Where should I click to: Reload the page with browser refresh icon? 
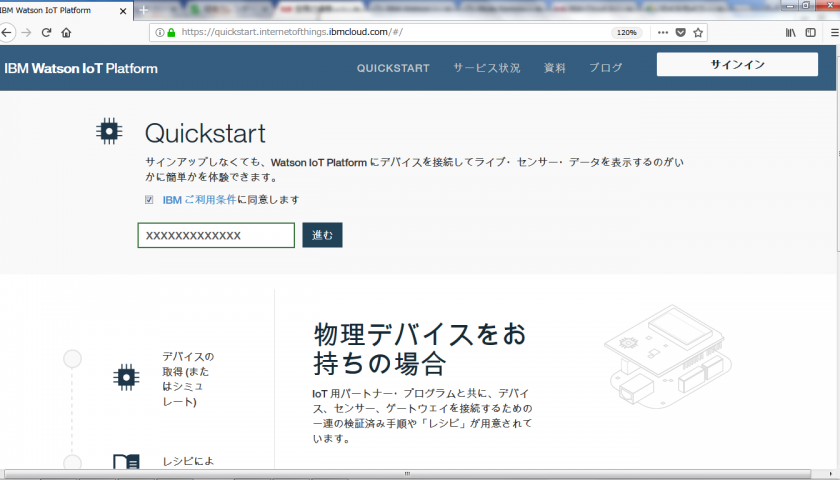(46, 32)
